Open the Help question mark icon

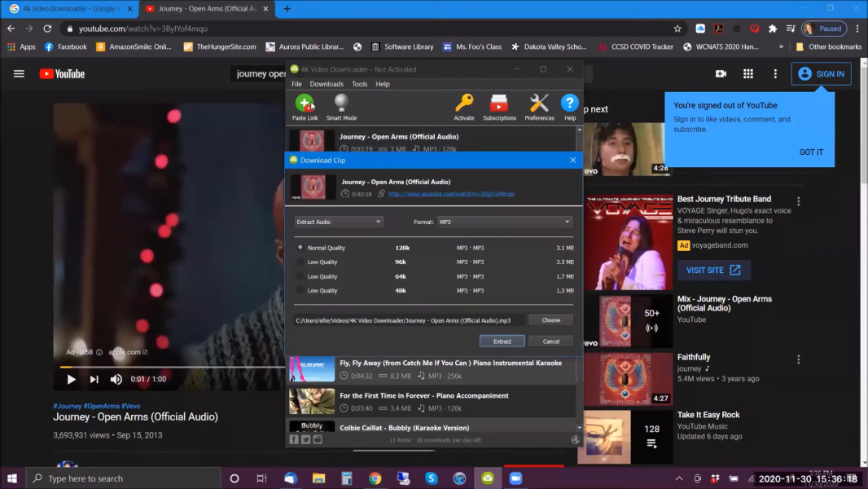click(x=569, y=103)
